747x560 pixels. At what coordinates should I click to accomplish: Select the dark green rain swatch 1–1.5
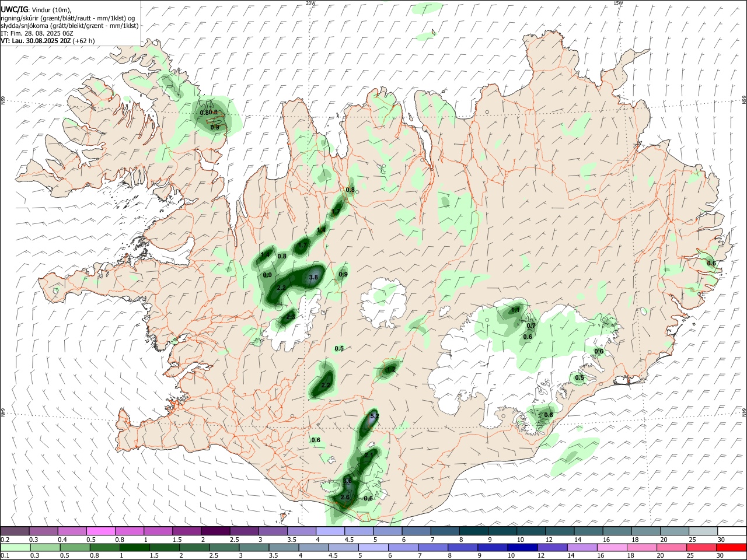pos(134,547)
